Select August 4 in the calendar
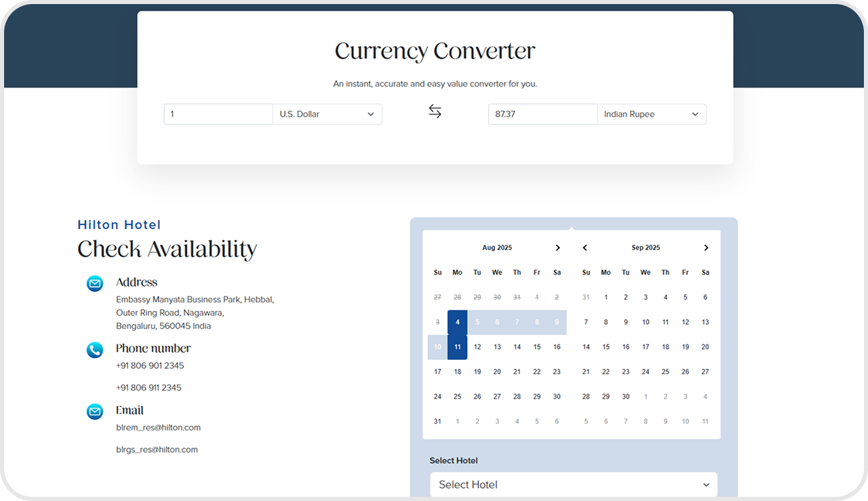 coord(458,322)
